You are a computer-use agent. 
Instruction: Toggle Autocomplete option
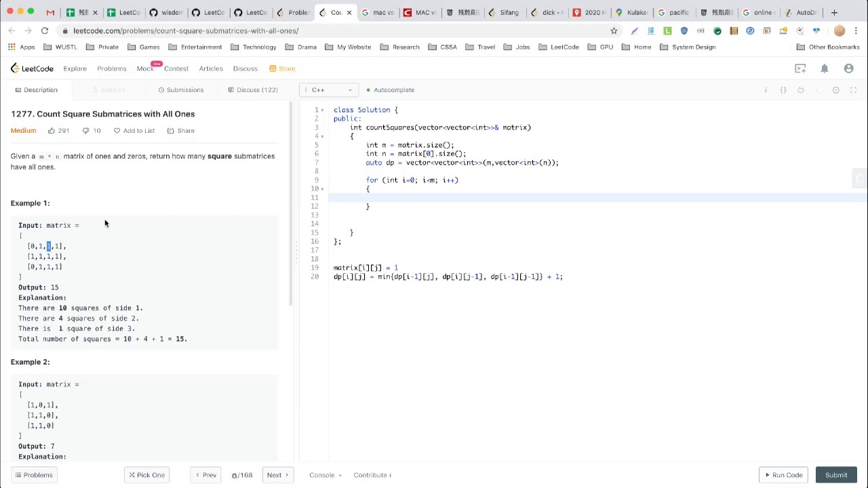pyautogui.click(x=390, y=90)
